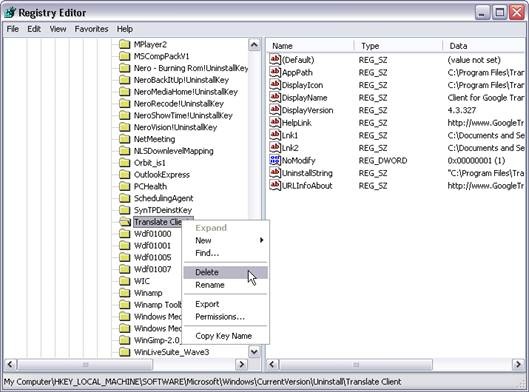This screenshot has height=392, width=529.
Task: Select the Nero - Burning Rom!UninstallKey key
Action: [x=191, y=68]
